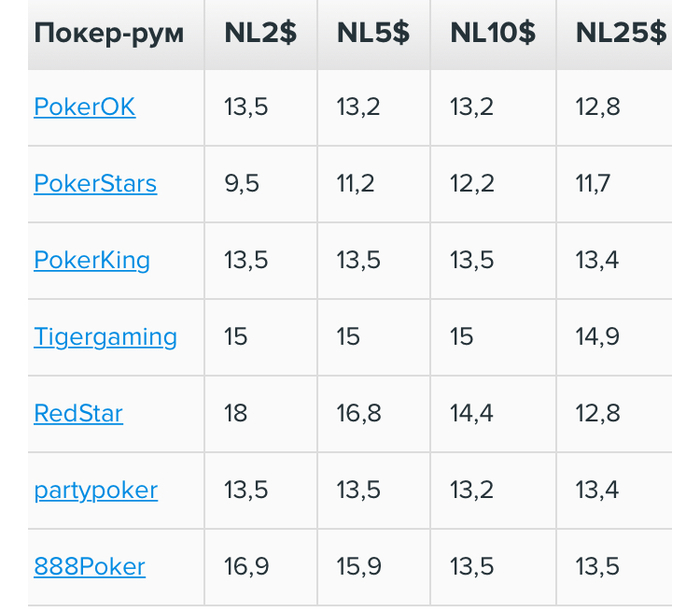Select 888Poker NL5$ value 15,9
700x612 pixels.
click(x=358, y=567)
